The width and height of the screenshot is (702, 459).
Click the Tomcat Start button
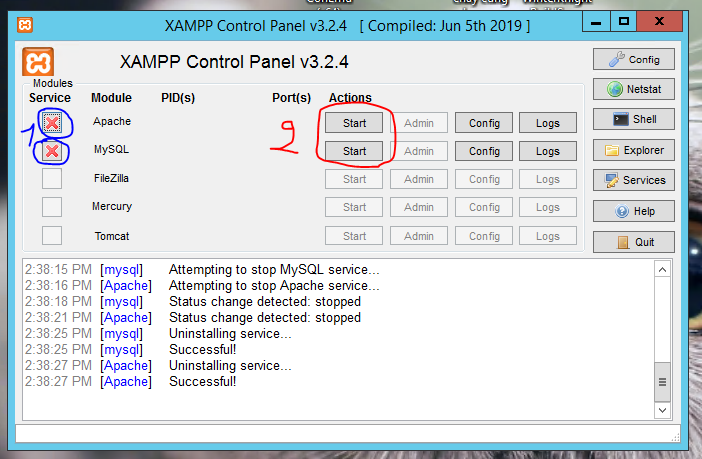(x=354, y=236)
